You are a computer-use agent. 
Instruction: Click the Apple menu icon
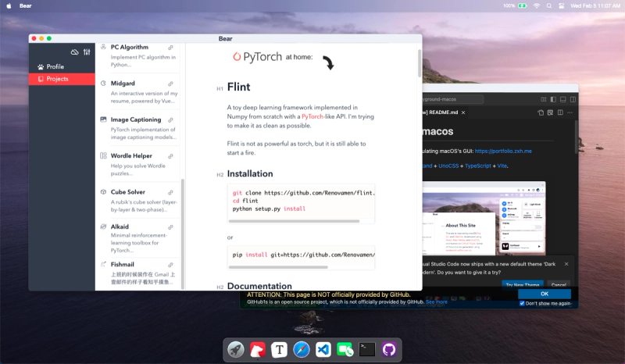[9, 5]
